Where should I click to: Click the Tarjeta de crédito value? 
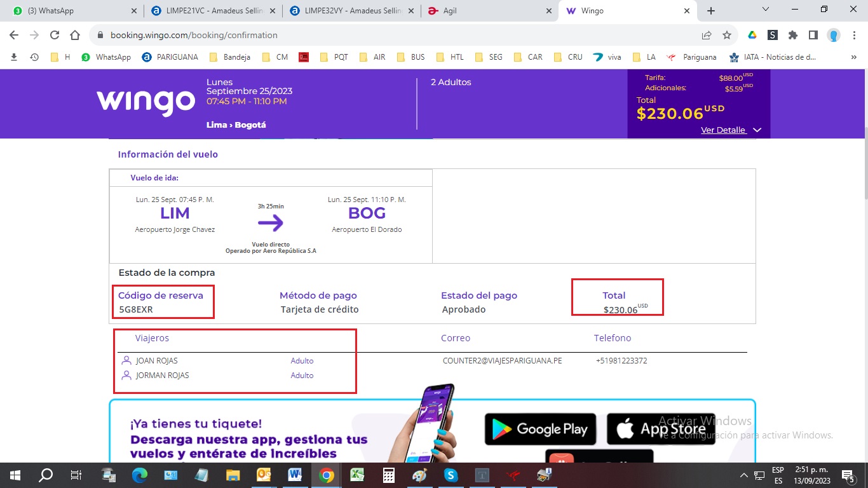click(320, 310)
